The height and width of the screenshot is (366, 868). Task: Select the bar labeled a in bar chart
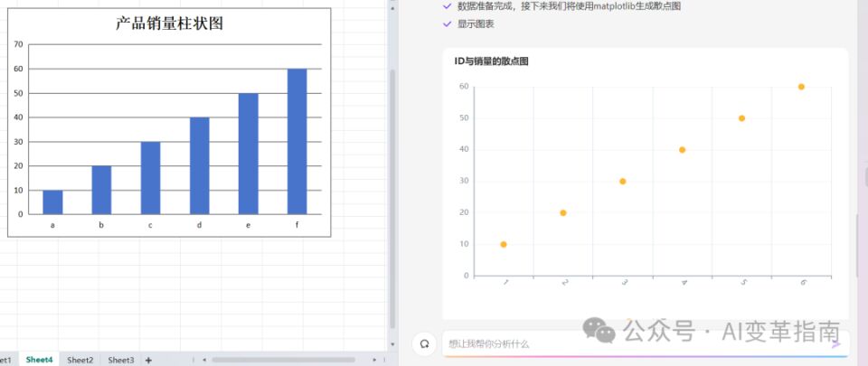point(52,202)
